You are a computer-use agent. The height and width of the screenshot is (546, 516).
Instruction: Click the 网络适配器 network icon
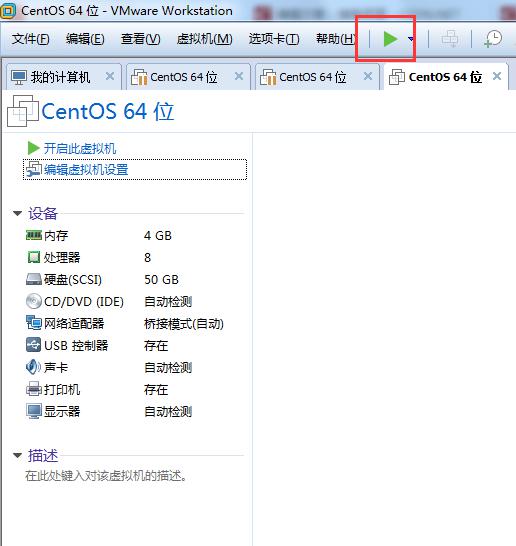(x=34, y=323)
